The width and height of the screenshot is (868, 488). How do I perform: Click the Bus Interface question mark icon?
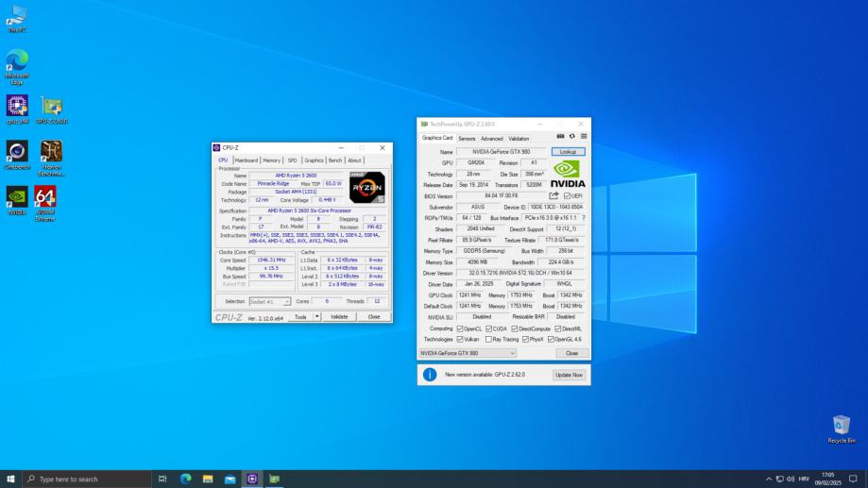click(x=583, y=218)
